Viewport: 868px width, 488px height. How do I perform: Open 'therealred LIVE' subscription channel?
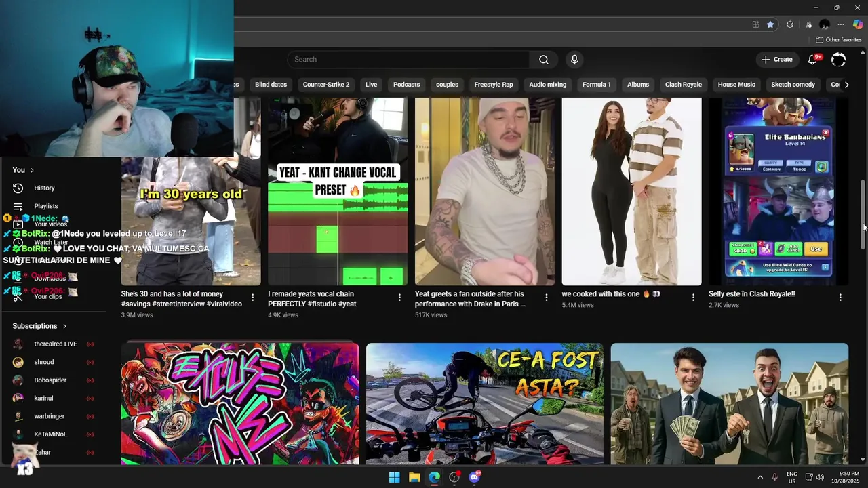[54, 344]
